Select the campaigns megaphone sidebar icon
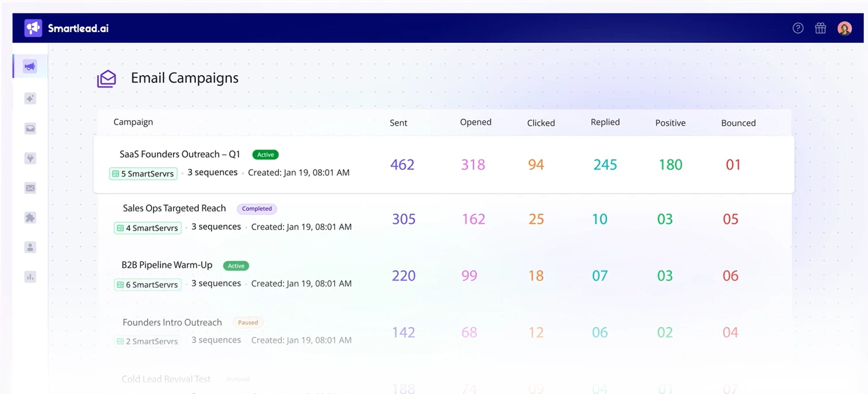Viewport: 868px width, 394px height. pyautogui.click(x=30, y=67)
